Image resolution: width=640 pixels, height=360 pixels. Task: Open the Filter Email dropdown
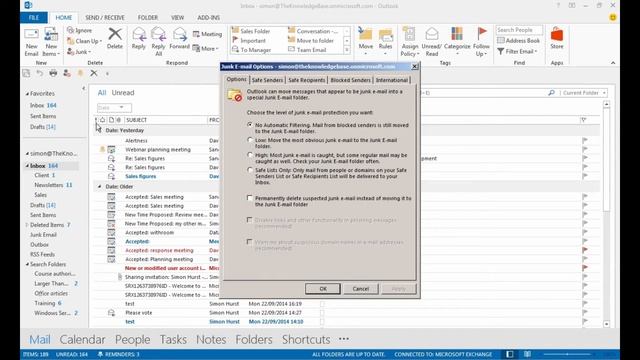(x=518, y=51)
